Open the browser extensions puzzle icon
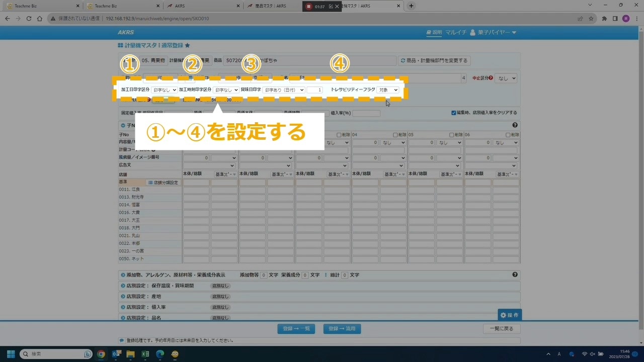The height and width of the screenshot is (362, 644). 604,19
